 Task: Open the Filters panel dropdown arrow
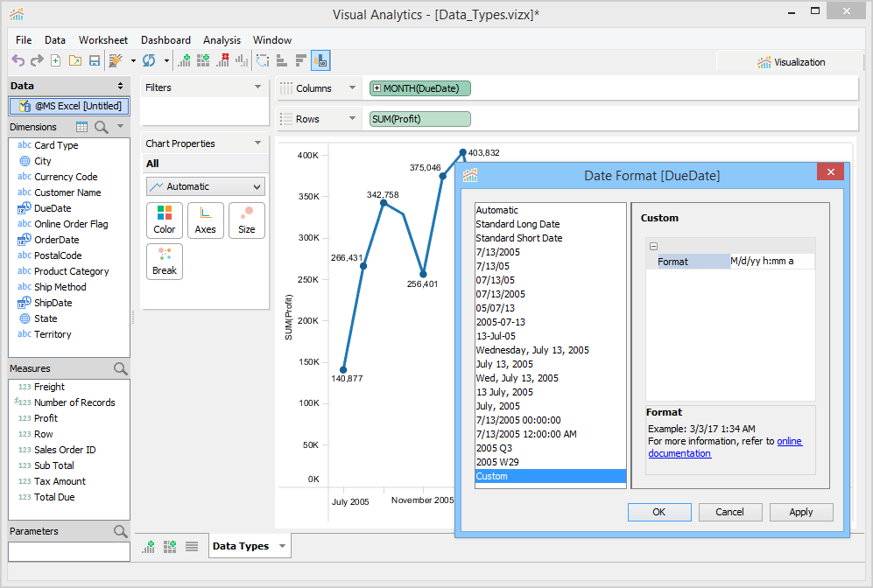pos(257,87)
